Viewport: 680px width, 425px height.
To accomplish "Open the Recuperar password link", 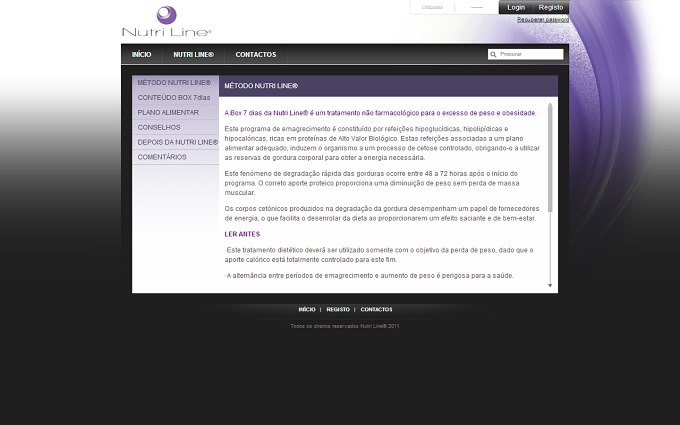I will 543,20.
